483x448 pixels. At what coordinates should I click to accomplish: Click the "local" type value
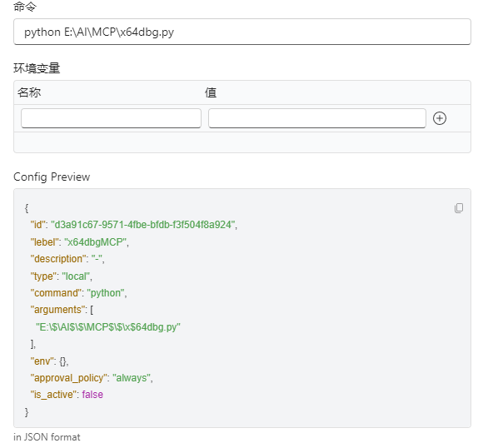tap(76, 276)
